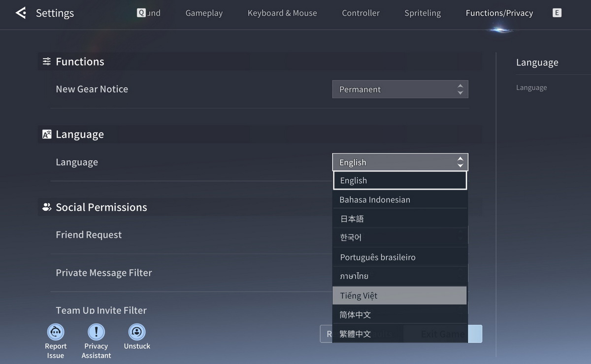This screenshot has height=364, width=591.
Task: Open the New Gear Notice dropdown
Action: [x=399, y=90]
